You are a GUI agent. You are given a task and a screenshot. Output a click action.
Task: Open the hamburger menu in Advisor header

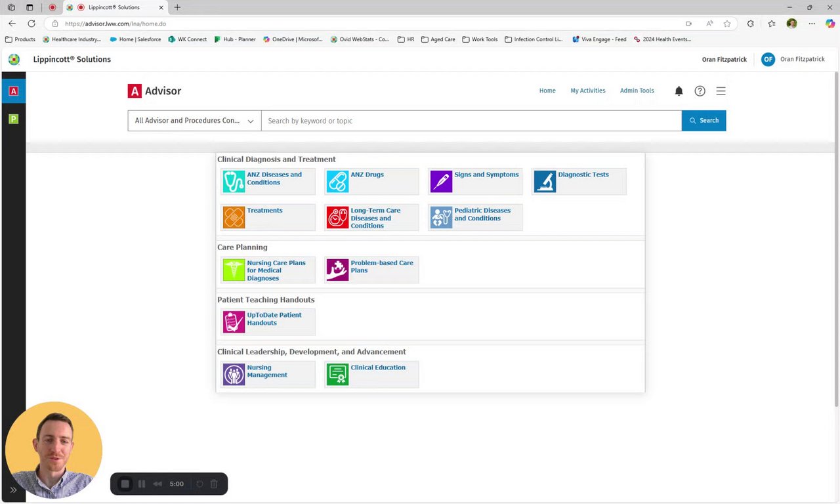point(721,91)
